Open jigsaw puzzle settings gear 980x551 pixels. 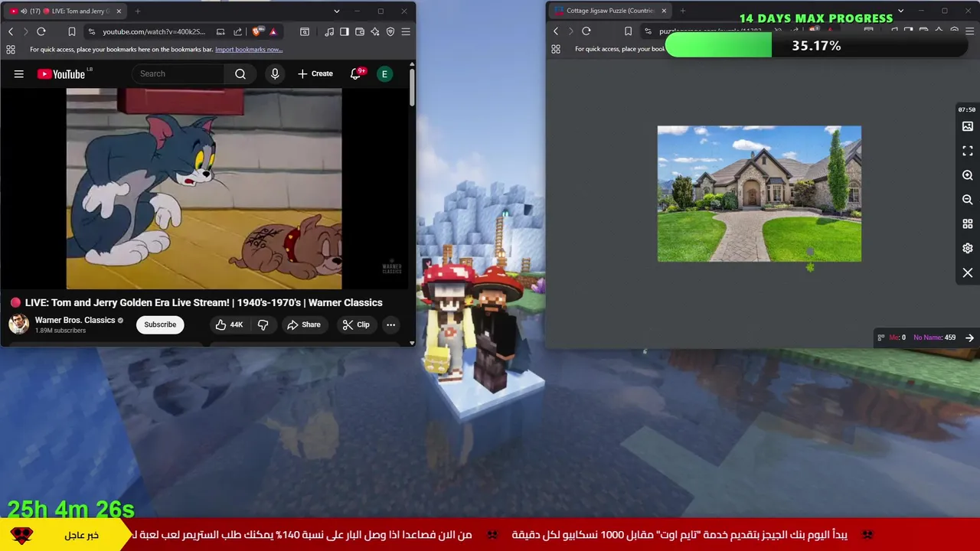(x=968, y=249)
